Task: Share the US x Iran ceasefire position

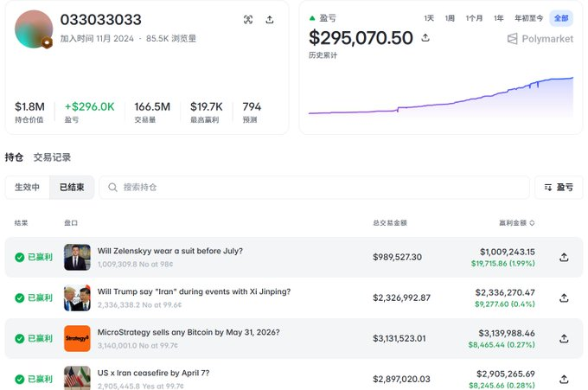Action: pyautogui.click(x=564, y=379)
